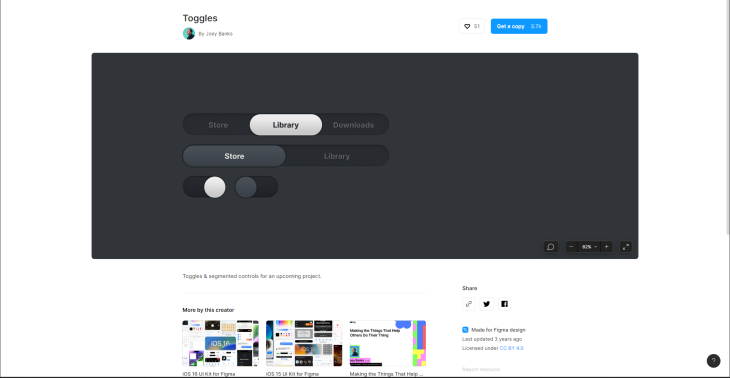Like the Toggles file with heart icon
The height and width of the screenshot is (378, 730).
click(x=472, y=27)
